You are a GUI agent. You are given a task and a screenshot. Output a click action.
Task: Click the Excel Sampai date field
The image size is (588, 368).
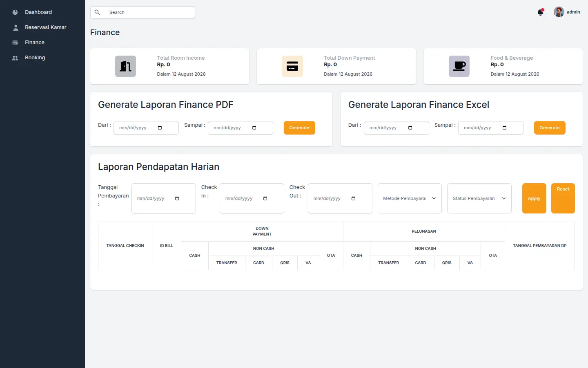pos(491,128)
